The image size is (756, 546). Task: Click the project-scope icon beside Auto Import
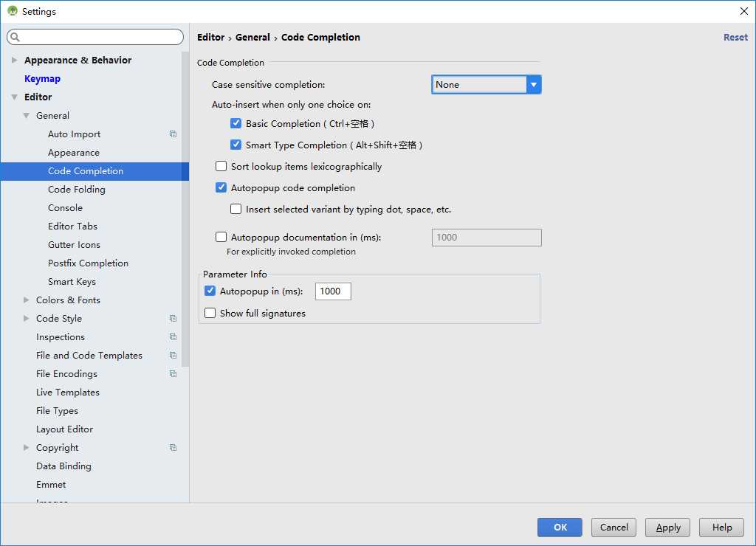pyautogui.click(x=173, y=134)
